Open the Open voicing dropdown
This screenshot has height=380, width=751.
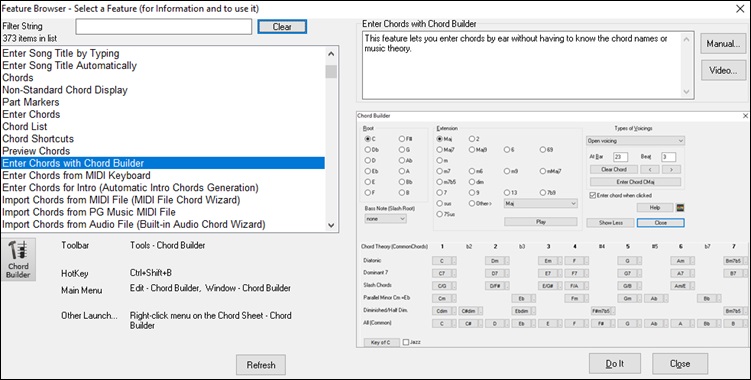click(636, 141)
